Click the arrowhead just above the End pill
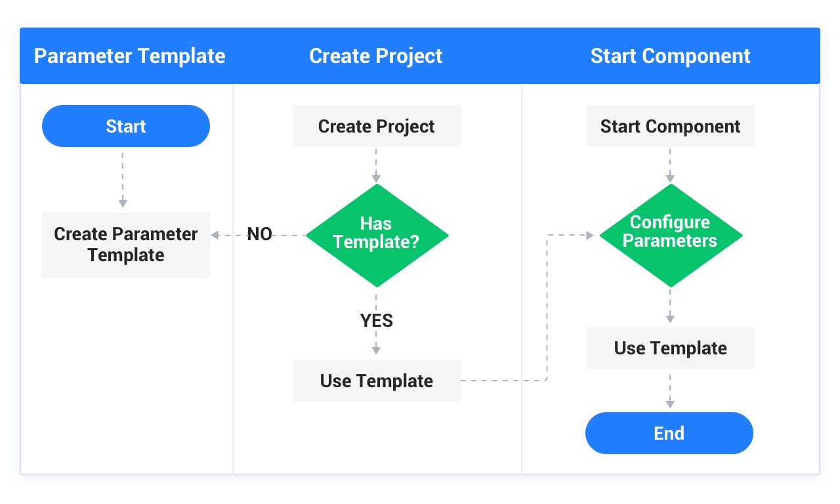 (x=670, y=404)
